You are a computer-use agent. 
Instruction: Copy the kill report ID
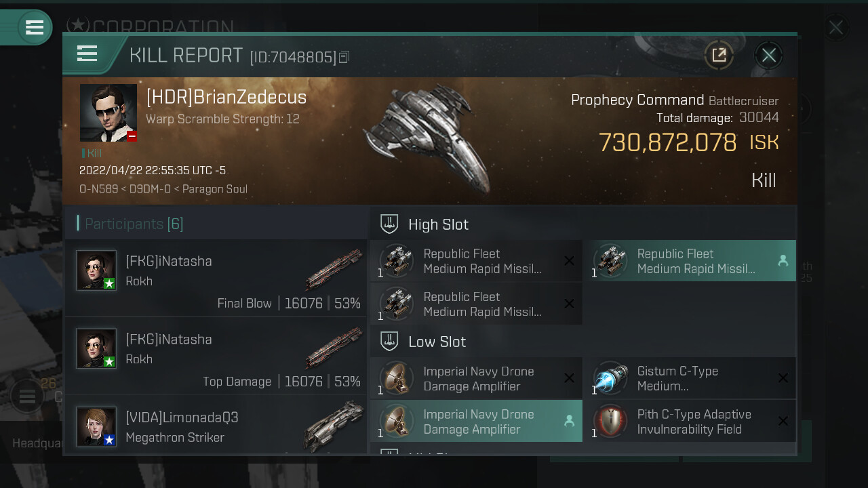(x=344, y=58)
